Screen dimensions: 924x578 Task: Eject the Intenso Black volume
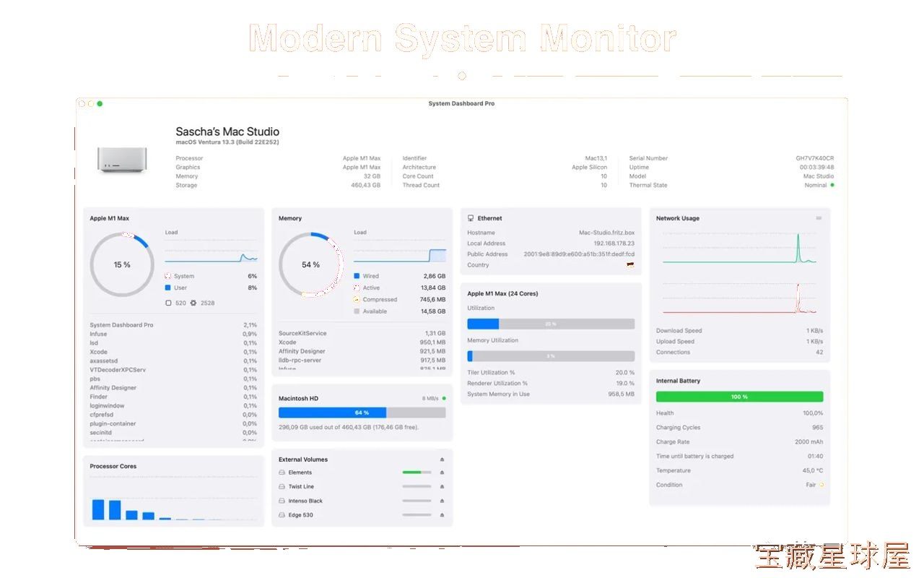click(442, 501)
